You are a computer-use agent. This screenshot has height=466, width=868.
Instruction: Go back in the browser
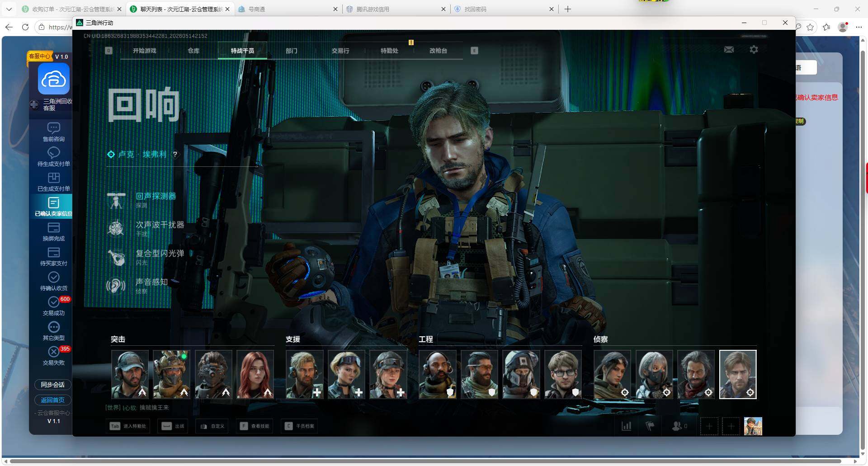[9, 27]
